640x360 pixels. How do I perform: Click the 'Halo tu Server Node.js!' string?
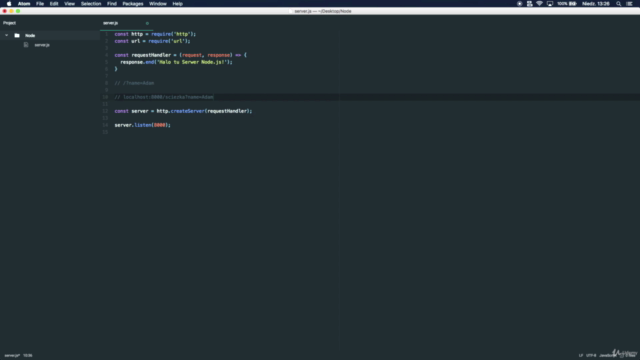click(192, 62)
